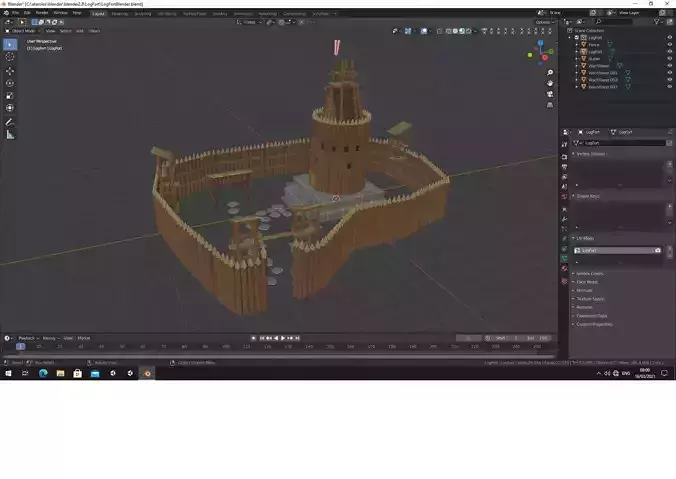Select the Move tool

tap(10, 71)
